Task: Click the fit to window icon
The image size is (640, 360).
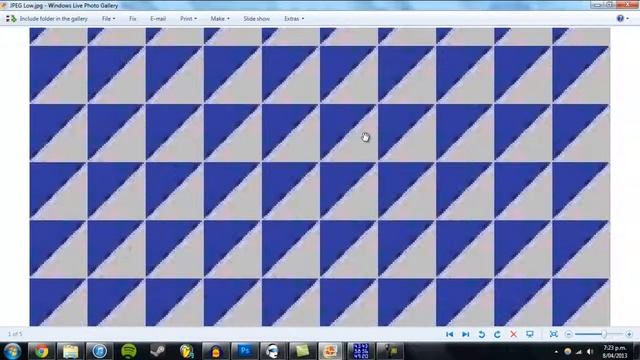Action: tap(553, 334)
